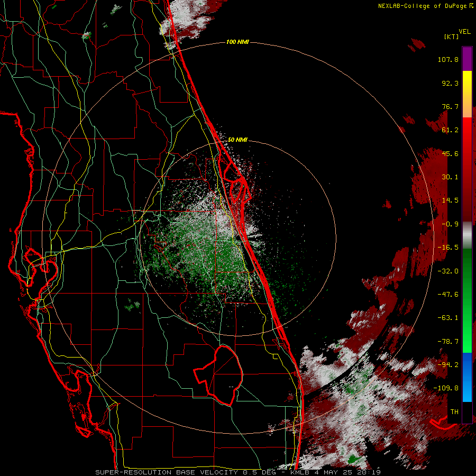Select the -63.1 scale value

[448, 318]
